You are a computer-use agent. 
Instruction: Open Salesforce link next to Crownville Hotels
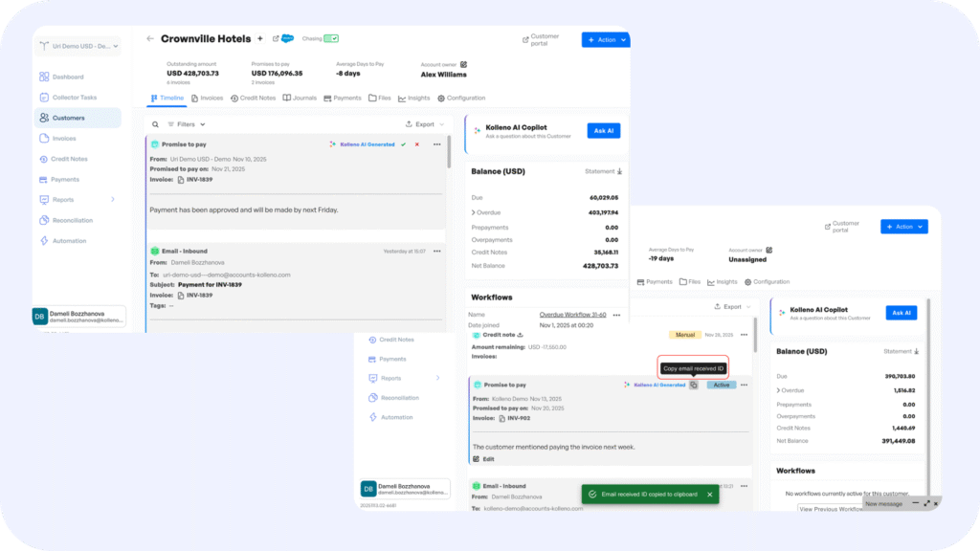pyautogui.click(x=286, y=39)
